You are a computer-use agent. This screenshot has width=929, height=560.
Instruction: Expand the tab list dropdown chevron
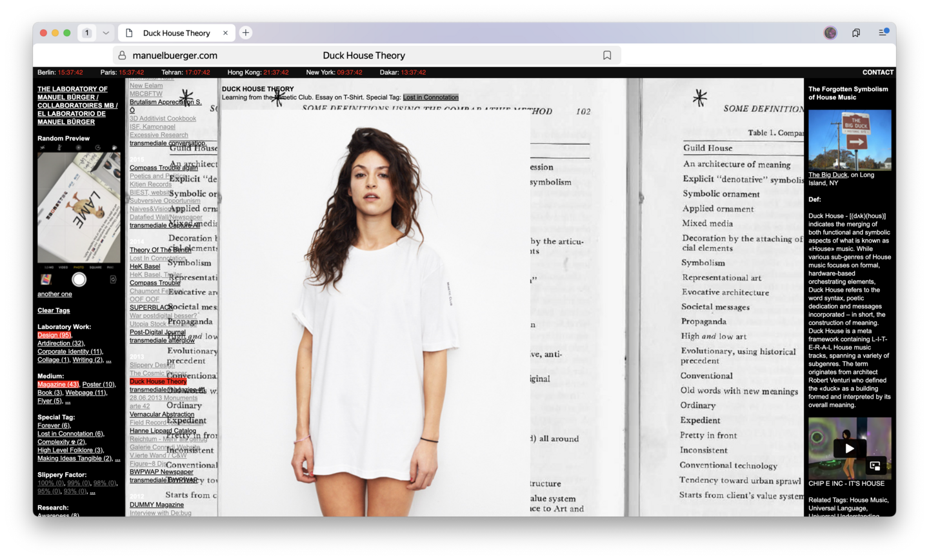[x=106, y=33]
